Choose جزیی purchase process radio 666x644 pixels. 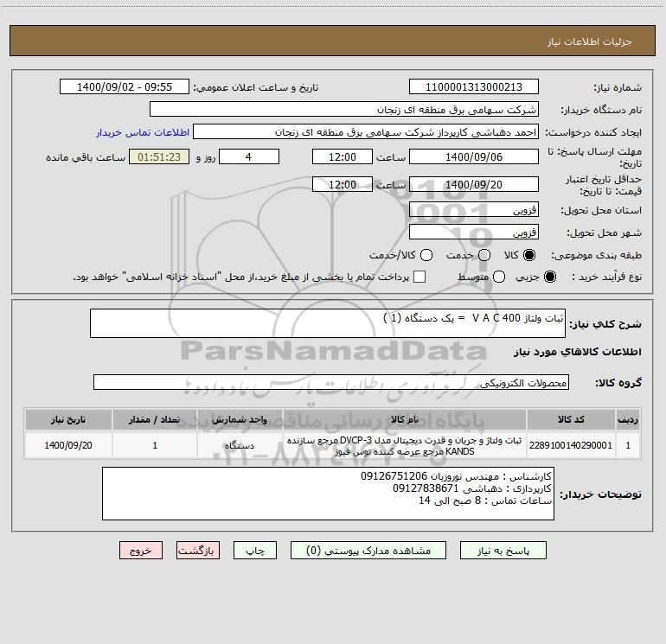549,277
